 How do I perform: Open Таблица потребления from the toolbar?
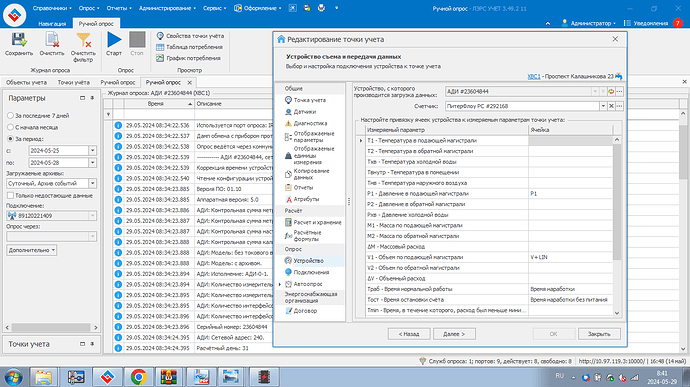[189, 47]
